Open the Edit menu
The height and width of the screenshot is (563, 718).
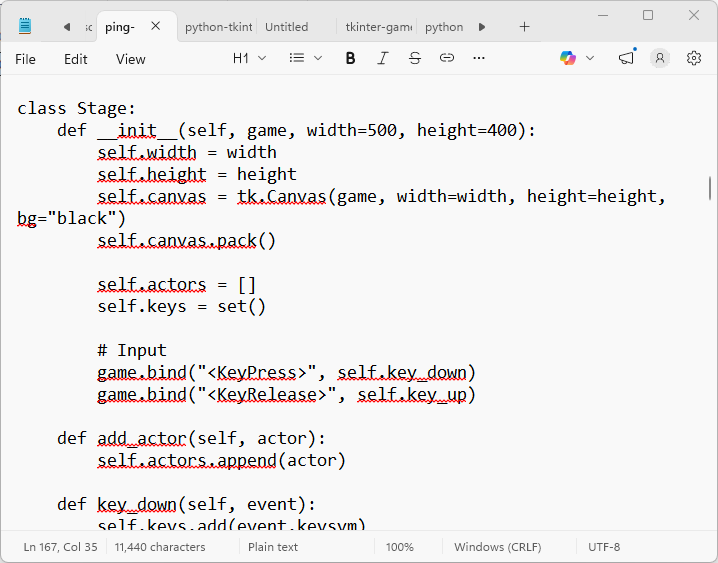76,59
